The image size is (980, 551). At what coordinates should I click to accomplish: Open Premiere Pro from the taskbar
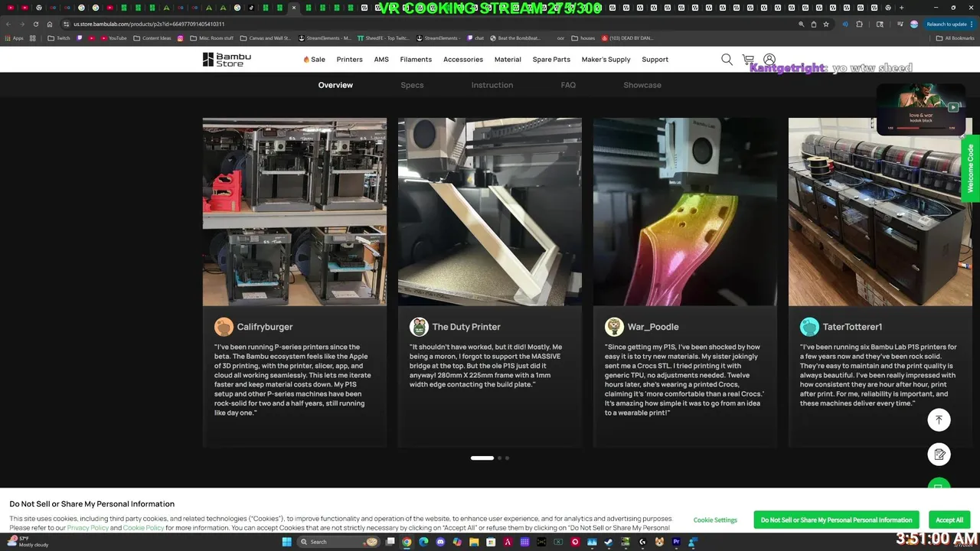click(x=676, y=542)
